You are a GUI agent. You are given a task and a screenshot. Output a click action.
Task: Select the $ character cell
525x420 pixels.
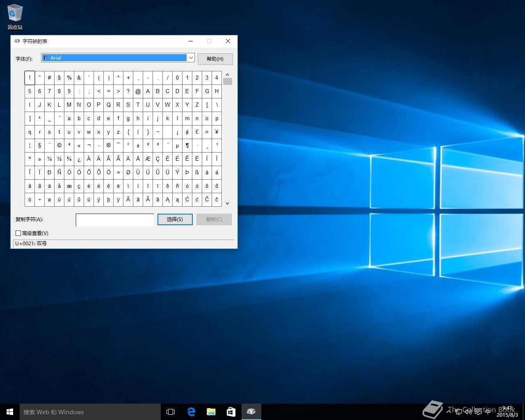[59, 78]
